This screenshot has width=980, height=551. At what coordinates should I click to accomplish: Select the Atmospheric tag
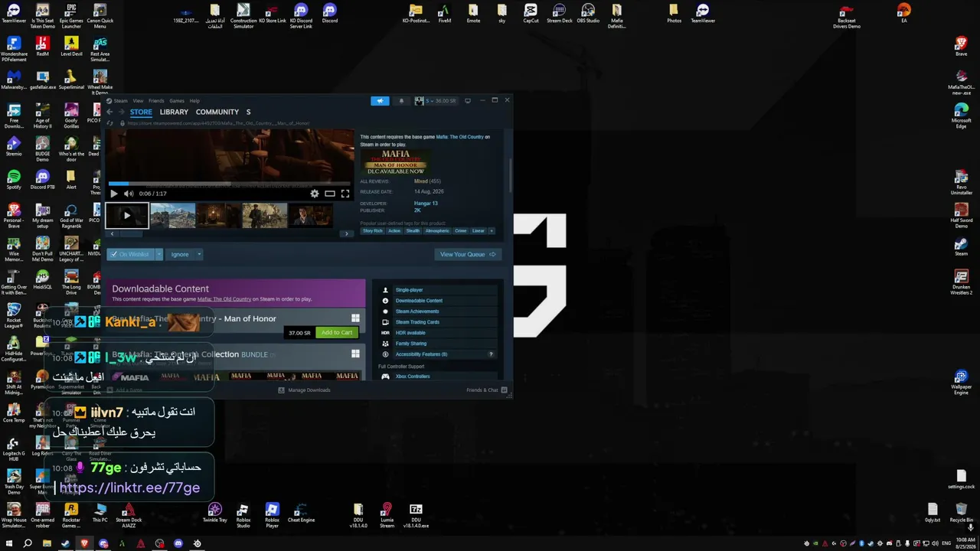point(437,230)
